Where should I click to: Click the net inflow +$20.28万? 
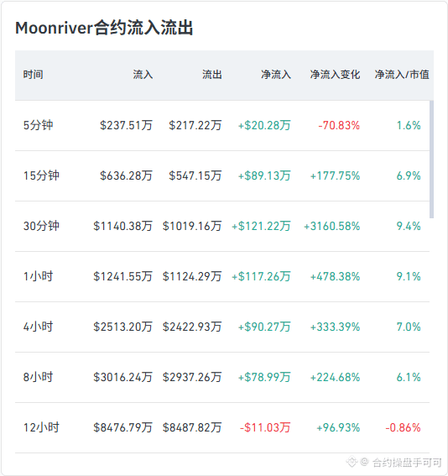264,125
